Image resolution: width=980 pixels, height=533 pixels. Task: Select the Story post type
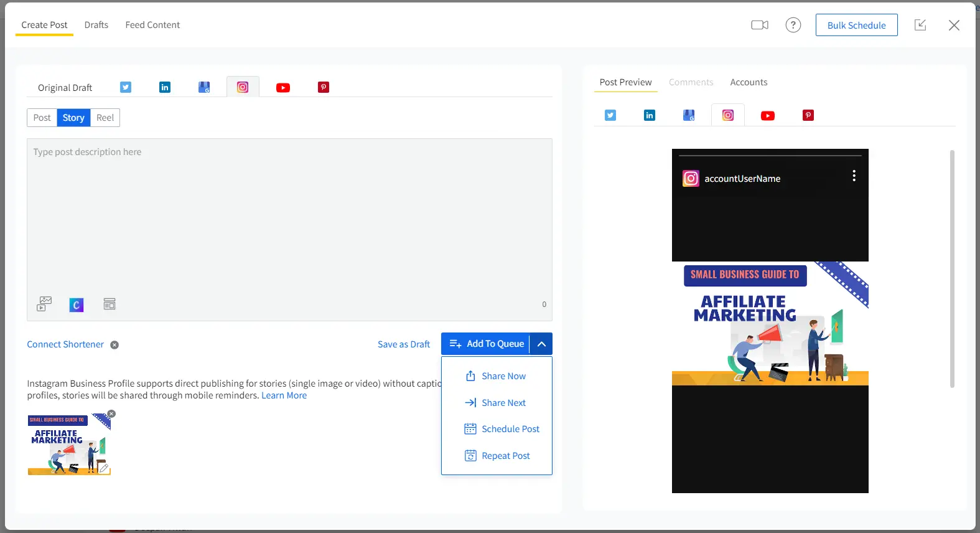(x=73, y=118)
